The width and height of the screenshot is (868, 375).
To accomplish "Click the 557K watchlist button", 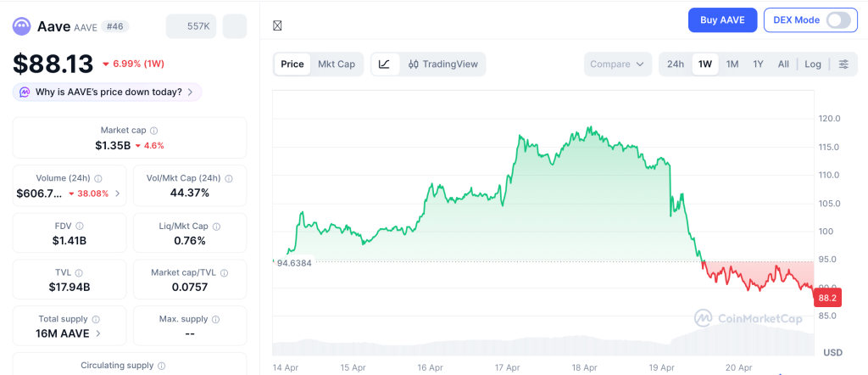I will coord(191,26).
